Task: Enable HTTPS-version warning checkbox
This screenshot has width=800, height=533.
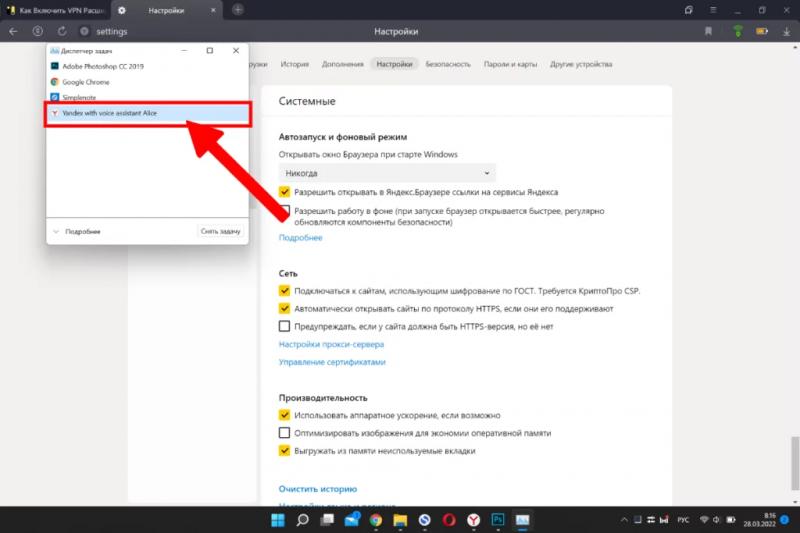Action: click(285, 326)
